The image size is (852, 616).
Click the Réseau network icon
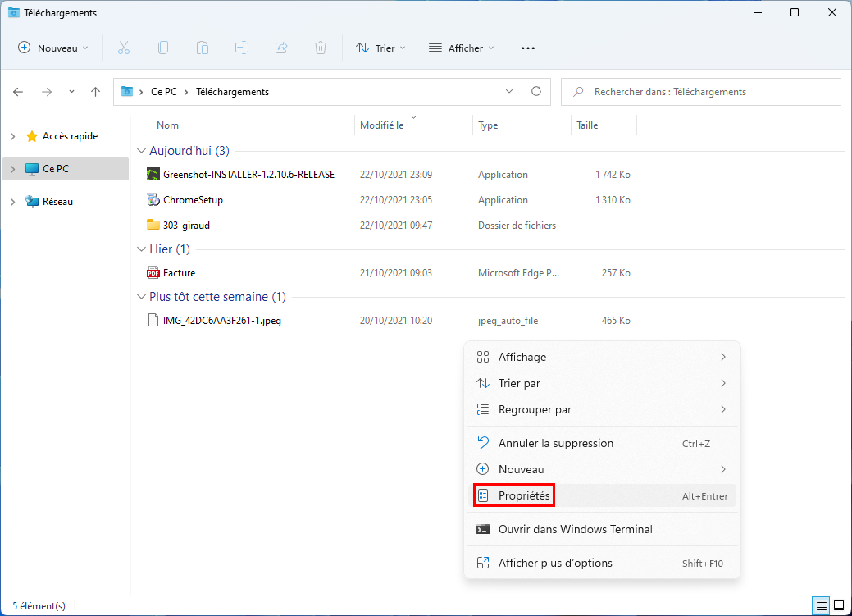point(32,201)
